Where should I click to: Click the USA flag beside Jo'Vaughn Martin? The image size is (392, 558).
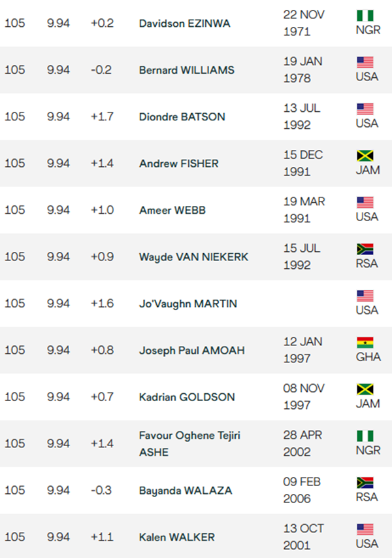pos(365,296)
